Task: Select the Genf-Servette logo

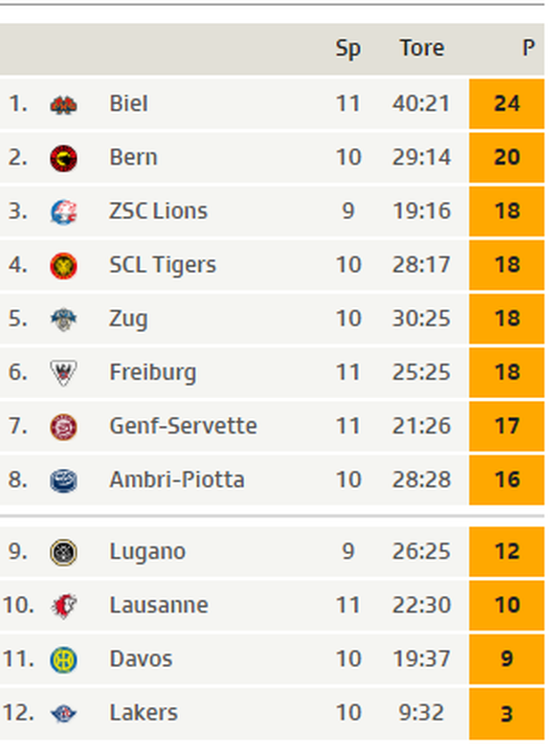Action: click(64, 427)
